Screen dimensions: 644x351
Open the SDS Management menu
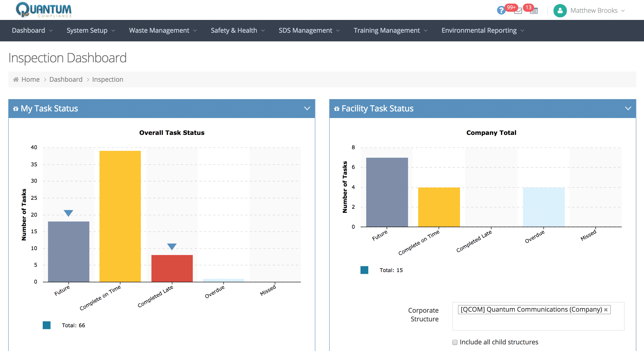click(x=306, y=30)
